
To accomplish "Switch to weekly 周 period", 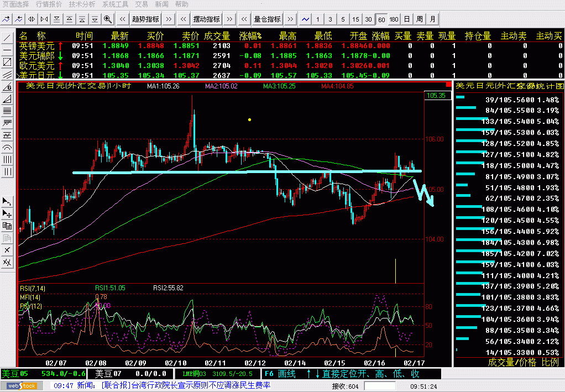I will click(x=420, y=19).
